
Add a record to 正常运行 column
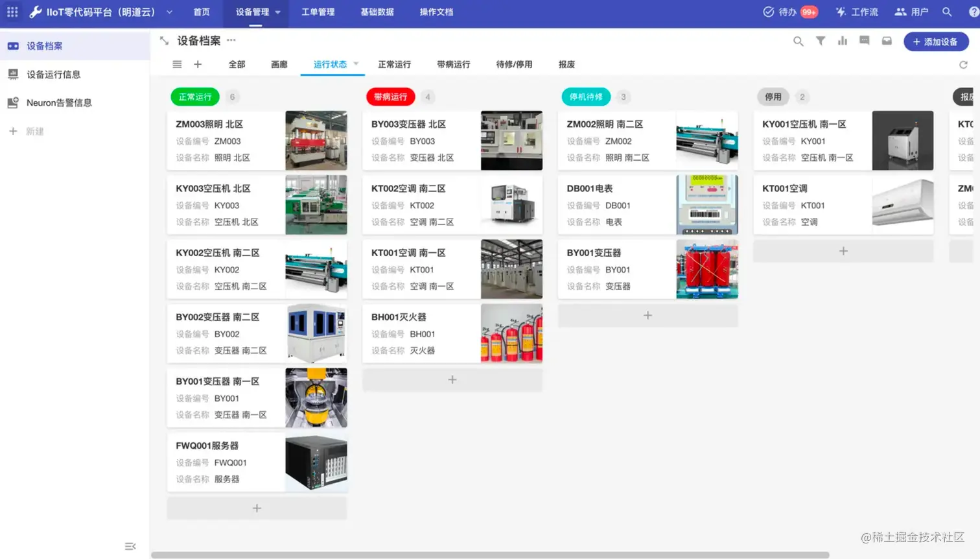pos(257,508)
